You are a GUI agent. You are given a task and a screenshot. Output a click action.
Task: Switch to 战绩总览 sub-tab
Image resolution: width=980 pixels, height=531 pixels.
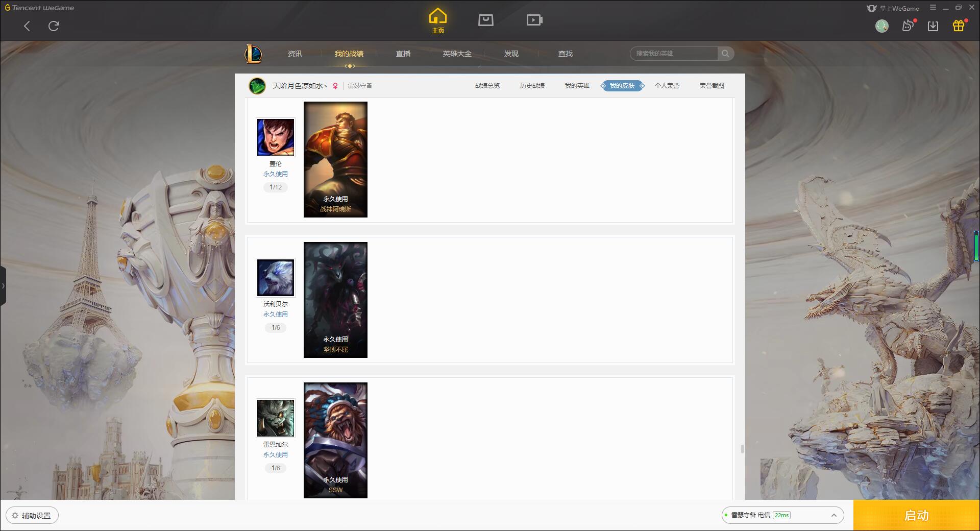click(487, 86)
